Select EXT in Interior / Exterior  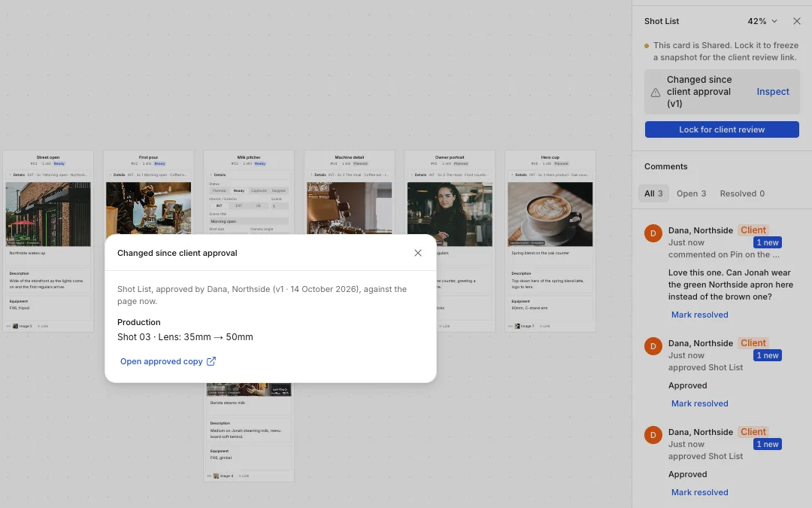tap(239, 205)
